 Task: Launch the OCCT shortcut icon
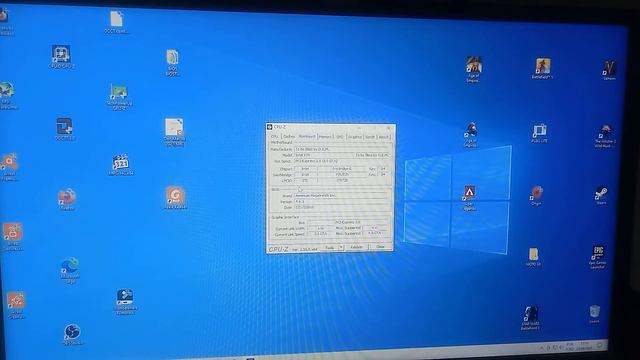click(64, 129)
